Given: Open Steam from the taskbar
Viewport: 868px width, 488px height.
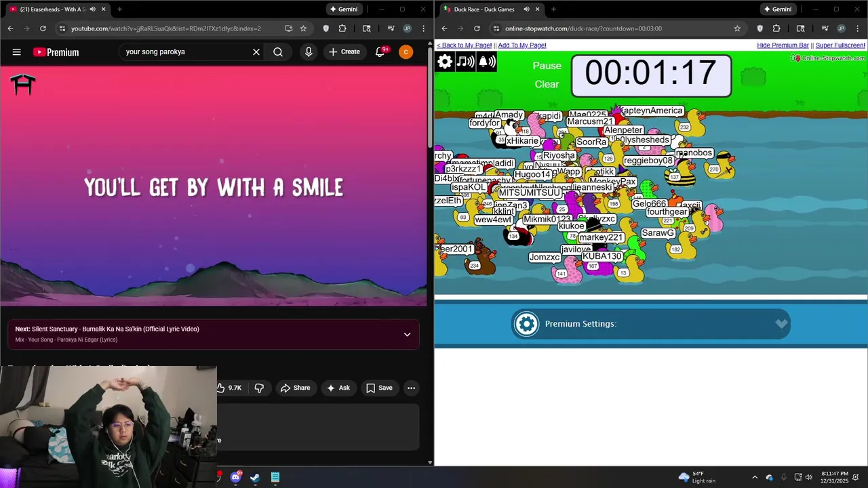Looking at the screenshot, I should pos(255,477).
